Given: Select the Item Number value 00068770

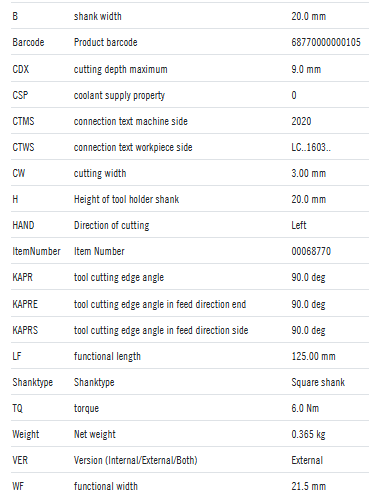Looking at the screenshot, I should click(311, 251).
